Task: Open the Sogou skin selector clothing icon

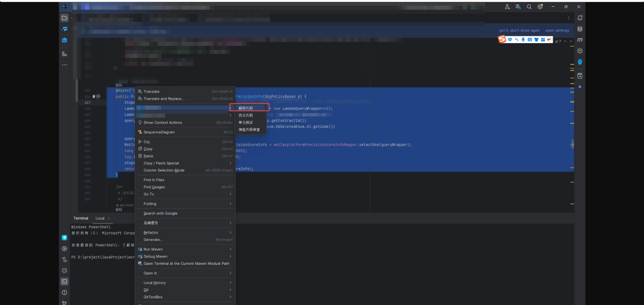Action: pos(536,40)
